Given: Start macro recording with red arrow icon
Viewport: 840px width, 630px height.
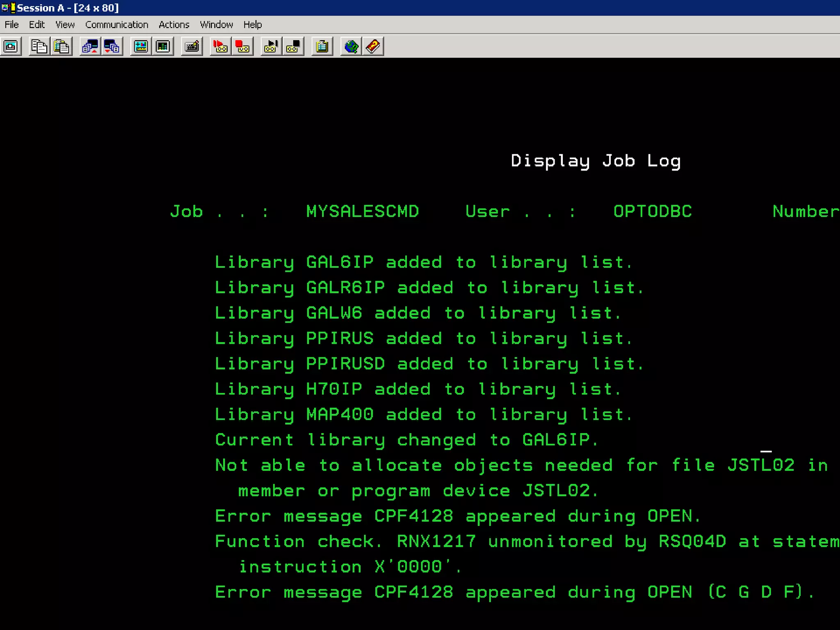Looking at the screenshot, I should 220,46.
